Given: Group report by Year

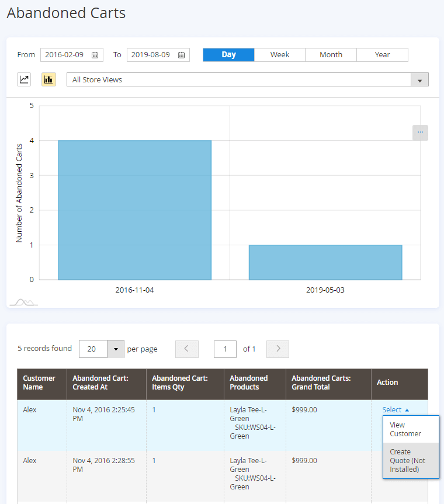Looking at the screenshot, I should tap(382, 55).
